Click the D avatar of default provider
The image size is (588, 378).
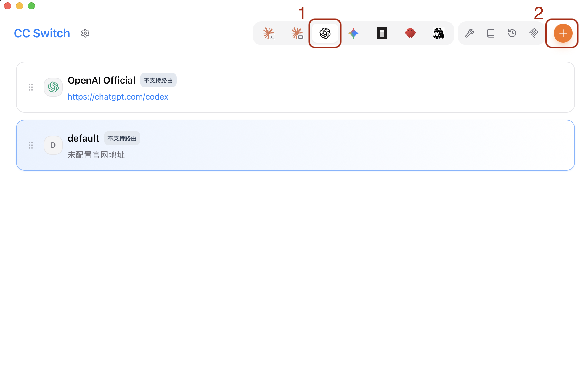pos(53,145)
